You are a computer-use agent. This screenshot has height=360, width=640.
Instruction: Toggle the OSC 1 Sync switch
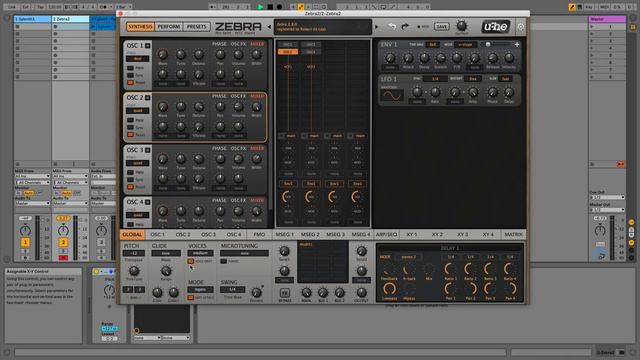(x=130, y=75)
